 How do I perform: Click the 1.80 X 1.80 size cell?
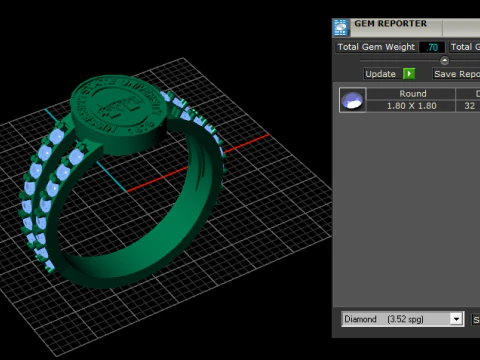[x=411, y=106]
